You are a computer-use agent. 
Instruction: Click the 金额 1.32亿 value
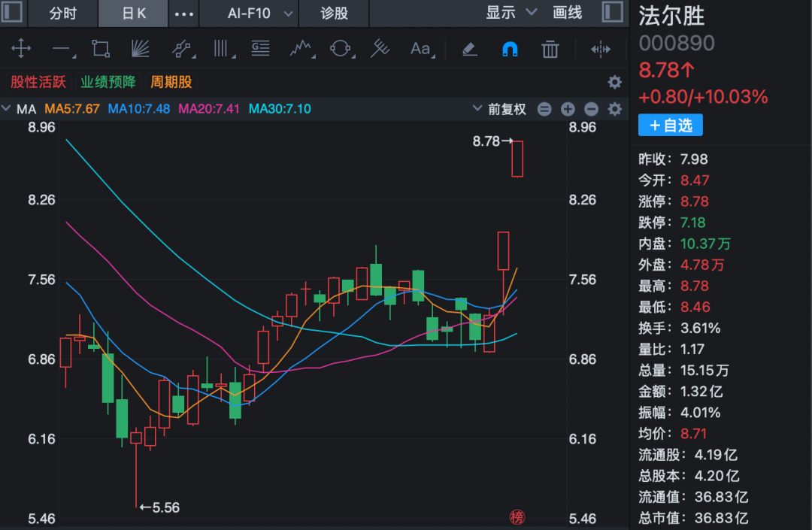click(701, 391)
